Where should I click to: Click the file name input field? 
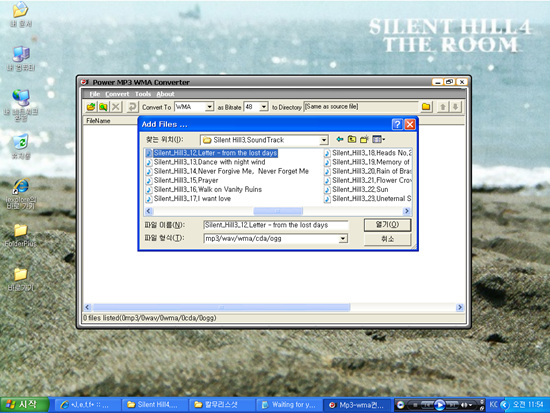click(276, 225)
